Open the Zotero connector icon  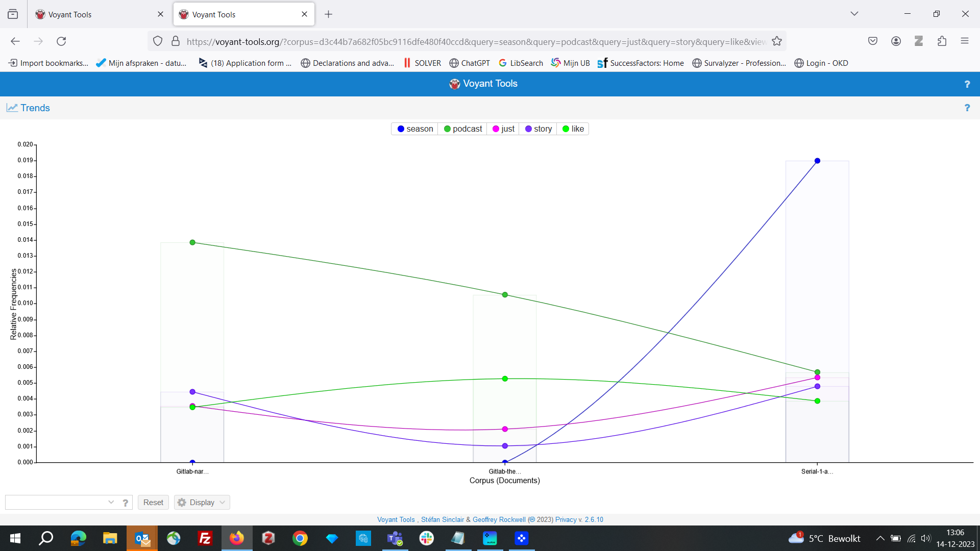[919, 41]
